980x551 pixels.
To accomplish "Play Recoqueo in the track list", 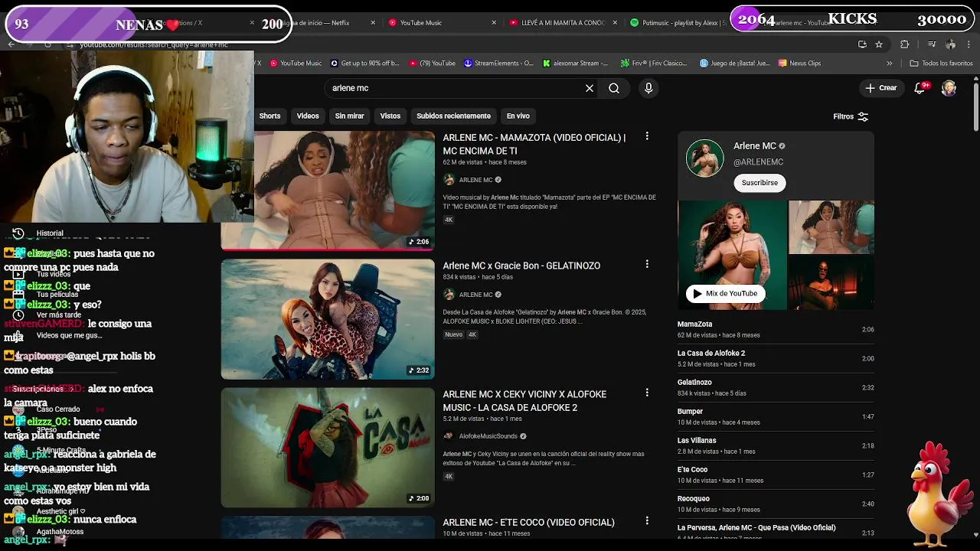I will click(776, 504).
